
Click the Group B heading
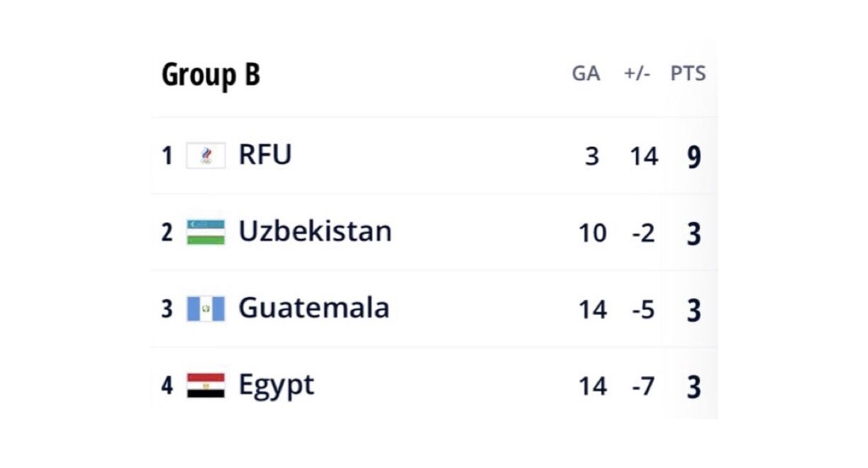tap(211, 74)
